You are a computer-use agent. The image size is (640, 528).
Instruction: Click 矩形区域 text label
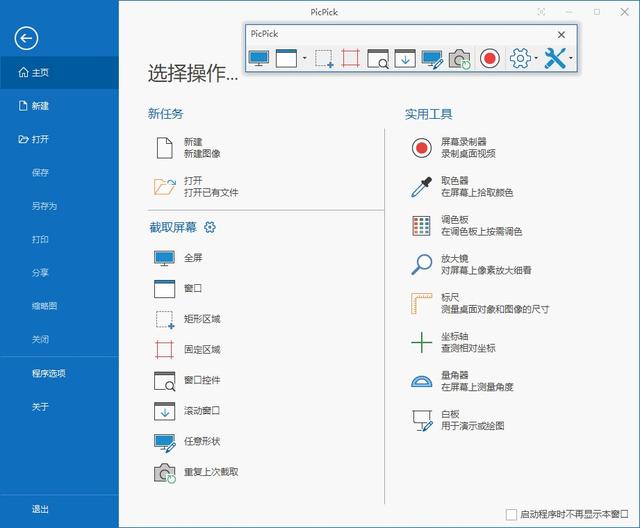202,319
